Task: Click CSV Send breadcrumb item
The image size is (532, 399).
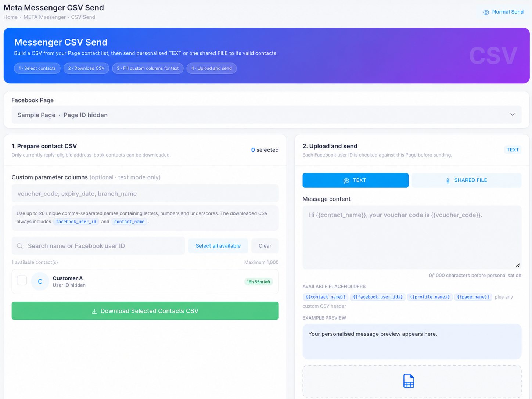Action: (x=83, y=17)
